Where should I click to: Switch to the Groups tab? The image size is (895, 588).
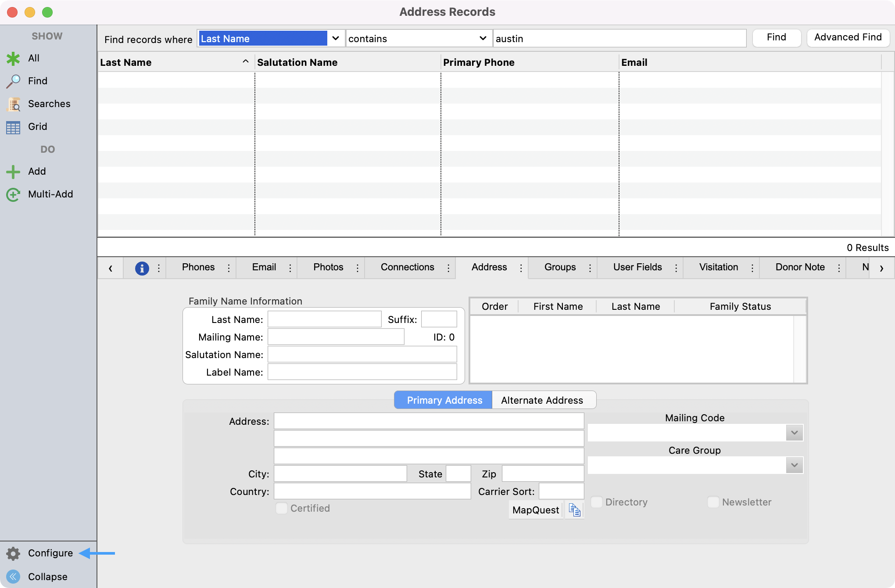pyautogui.click(x=560, y=267)
